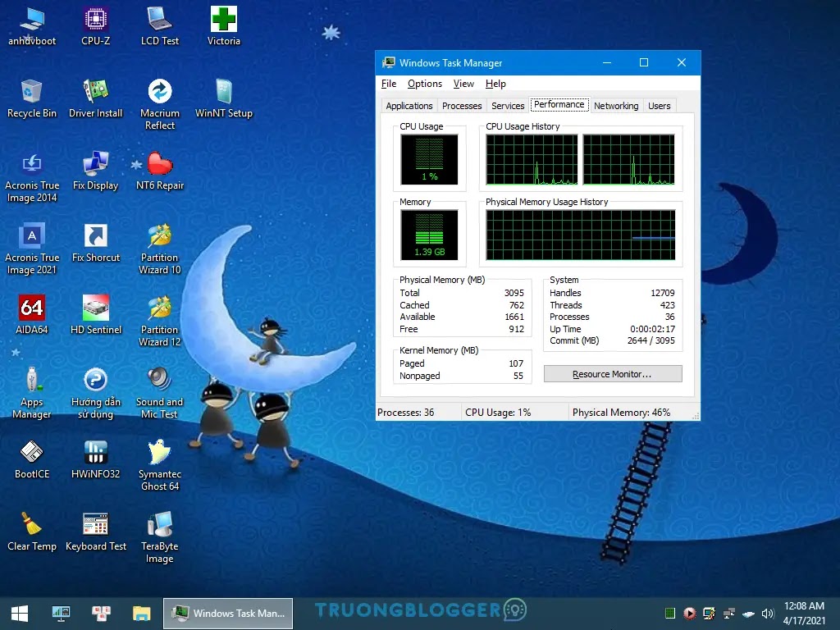Switch to the Services tab

[508, 106]
